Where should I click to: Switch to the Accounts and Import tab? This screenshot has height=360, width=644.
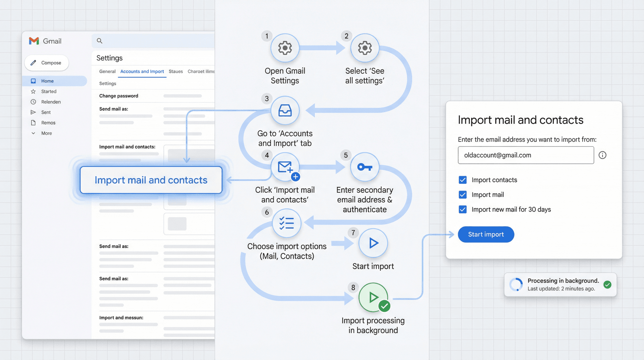tap(142, 71)
